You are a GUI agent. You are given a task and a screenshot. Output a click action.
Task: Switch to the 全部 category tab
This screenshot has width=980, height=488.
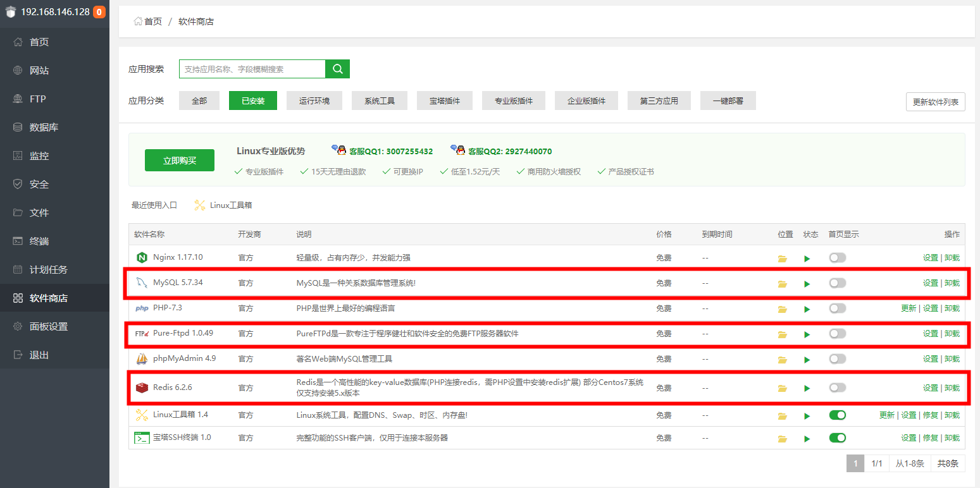click(199, 101)
